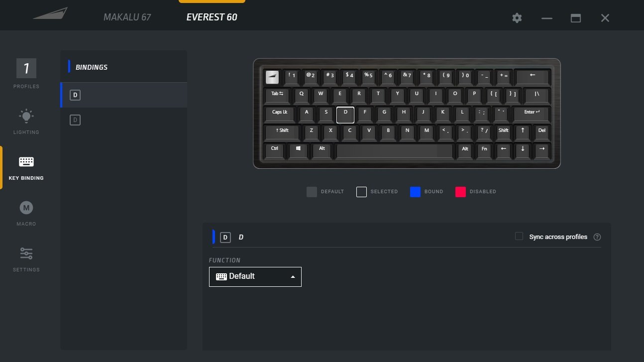The width and height of the screenshot is (644, 362).
Task: Click the blue Bound legend swatch
Action: tap(415, 192)
